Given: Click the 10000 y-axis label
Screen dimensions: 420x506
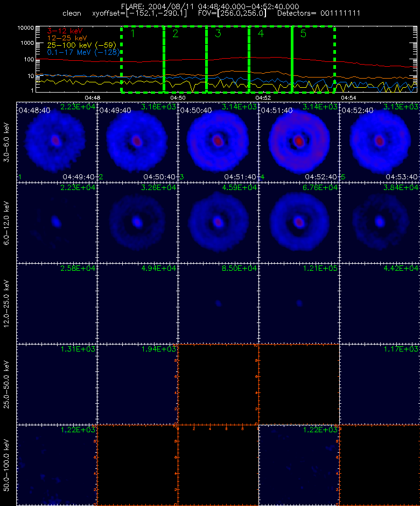Looking at the screenshot, I should coord(25,28).
